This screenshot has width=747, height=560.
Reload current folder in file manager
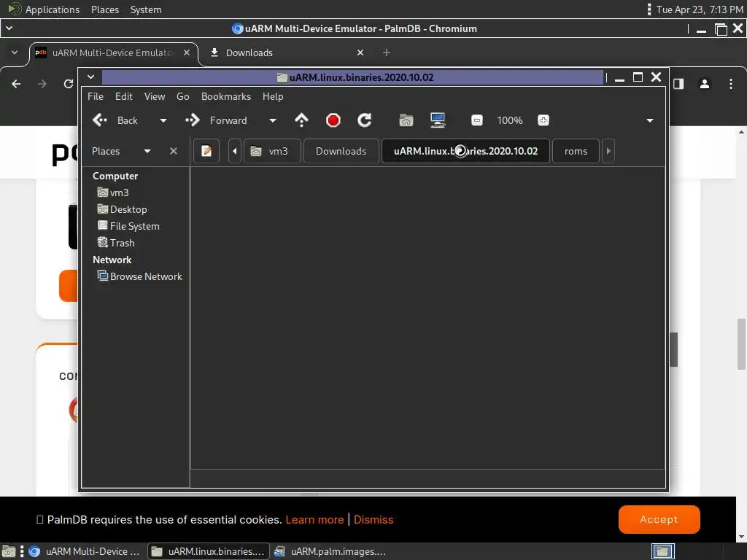[x=365, y=120]
